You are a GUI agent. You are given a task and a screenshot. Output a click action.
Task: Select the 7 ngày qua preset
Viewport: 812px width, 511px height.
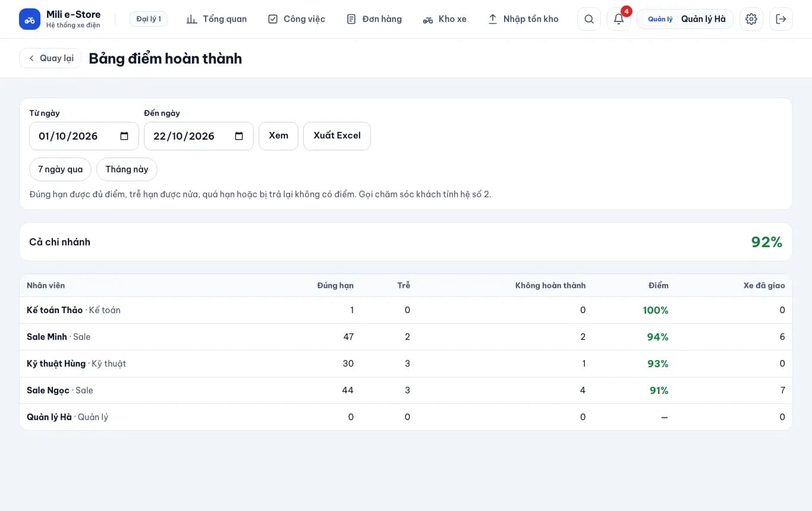[x=60, y=169]
